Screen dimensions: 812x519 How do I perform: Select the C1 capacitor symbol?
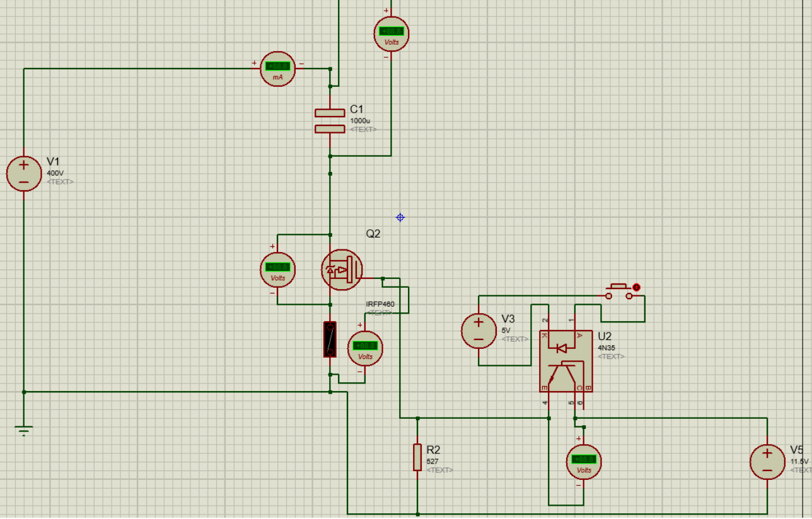tap(330, 121)
